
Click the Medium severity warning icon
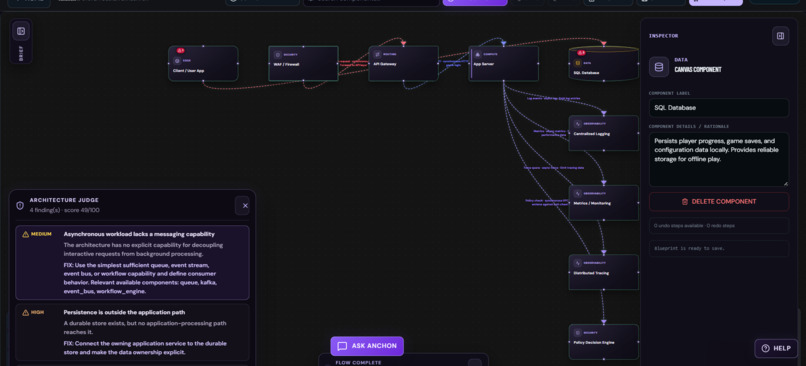tap(25, 234)
